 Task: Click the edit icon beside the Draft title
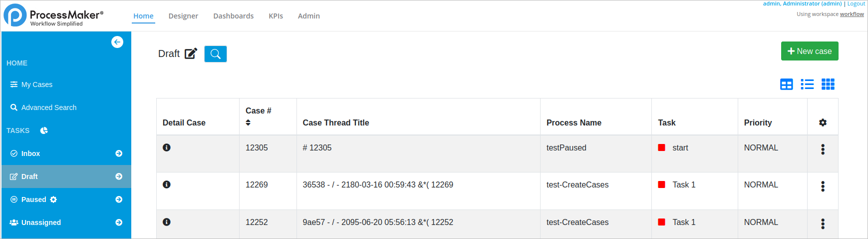(191, 53)
